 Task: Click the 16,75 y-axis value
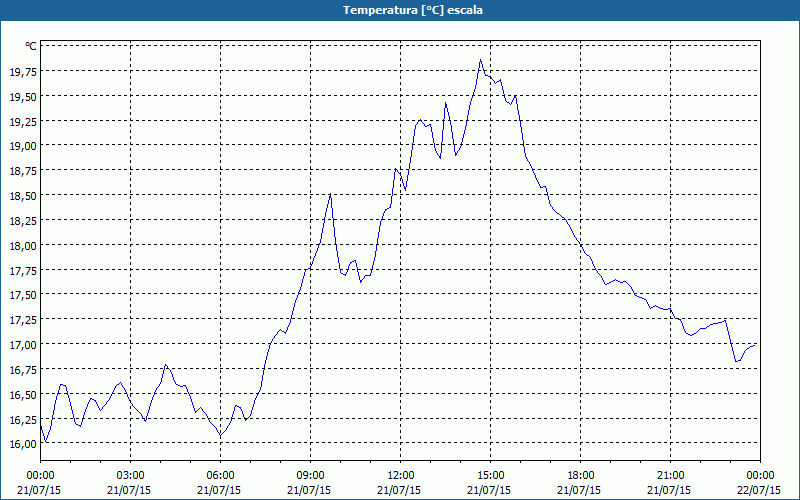(23, 370)
